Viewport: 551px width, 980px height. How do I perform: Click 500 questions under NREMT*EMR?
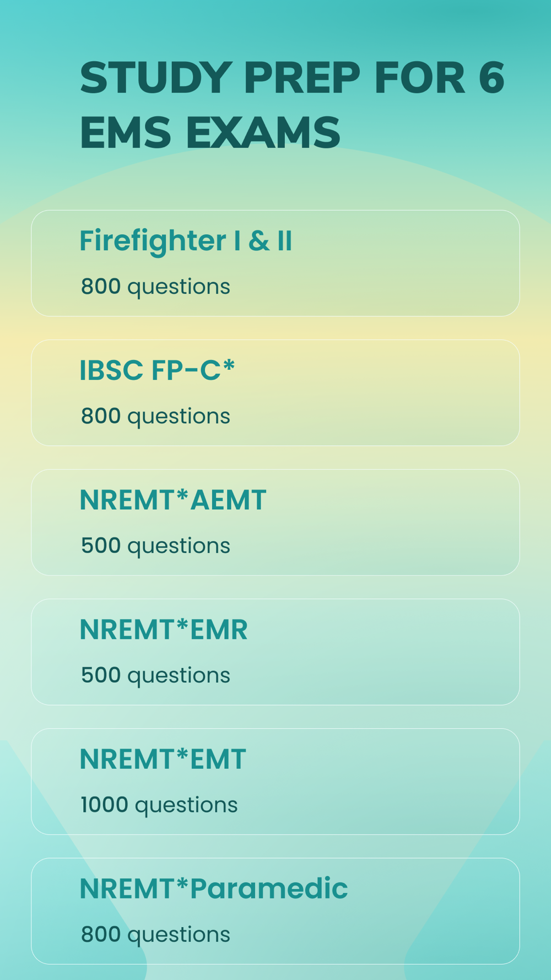coord(155,676)
